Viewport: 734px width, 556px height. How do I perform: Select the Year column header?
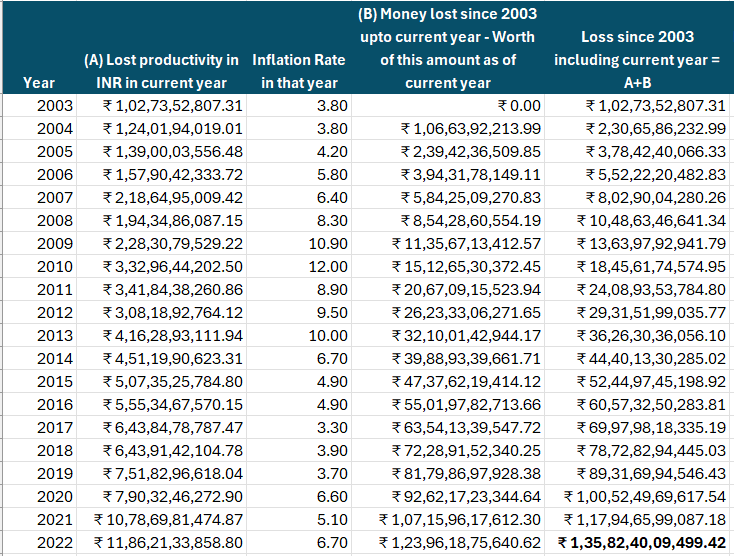pyautogui.click(x=39, y=47)
